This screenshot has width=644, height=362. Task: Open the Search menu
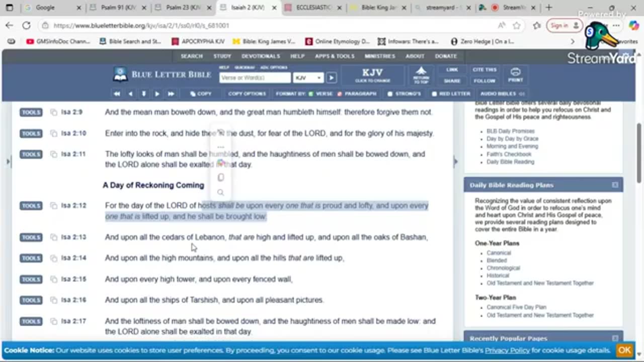click(192, 56)
